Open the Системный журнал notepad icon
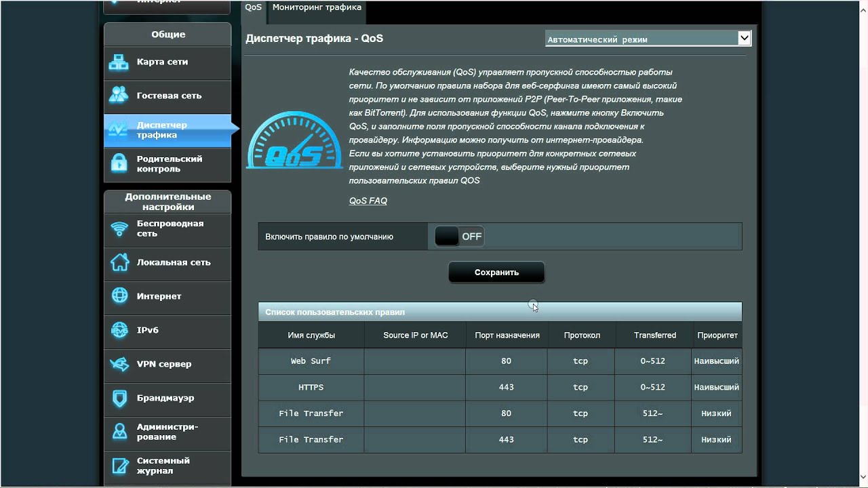This screenshot has width=868, height=488. (x=119, y=466)
